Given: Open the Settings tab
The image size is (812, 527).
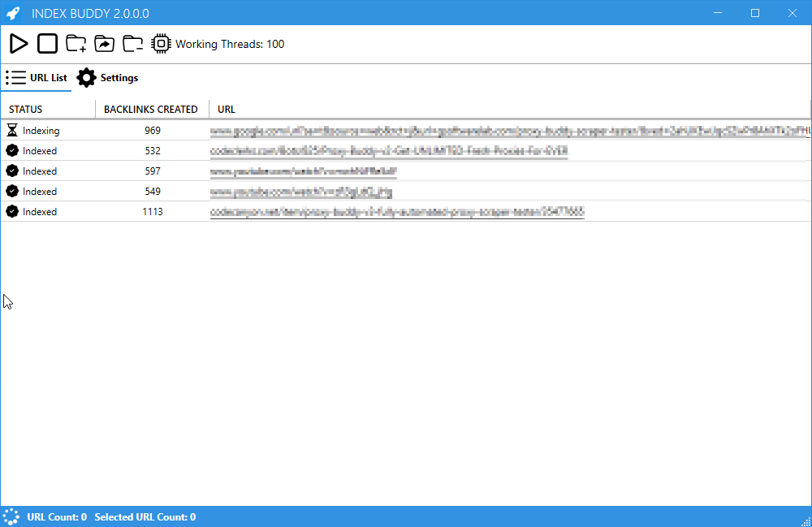Looking at the screenshot, I should click(108, 78).
